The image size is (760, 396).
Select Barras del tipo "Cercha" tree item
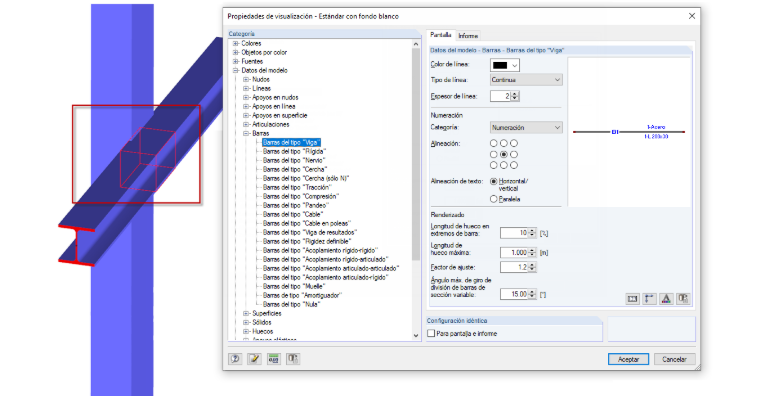point(294,170)
